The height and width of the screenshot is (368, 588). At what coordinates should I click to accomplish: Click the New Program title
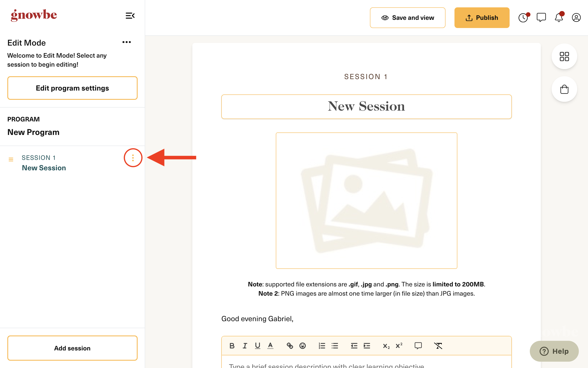(33, 132)
